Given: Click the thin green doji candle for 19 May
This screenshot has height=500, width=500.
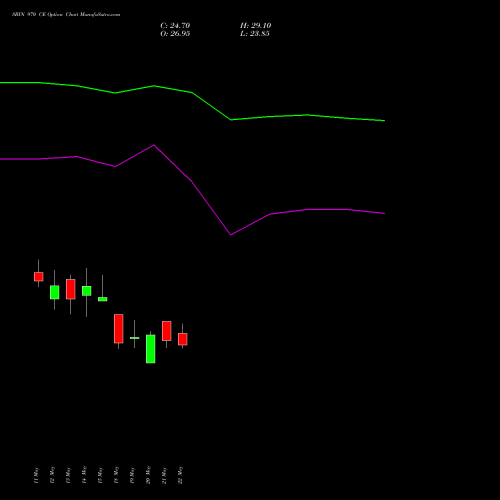Looking at the screenshot, I should (135, 338).
